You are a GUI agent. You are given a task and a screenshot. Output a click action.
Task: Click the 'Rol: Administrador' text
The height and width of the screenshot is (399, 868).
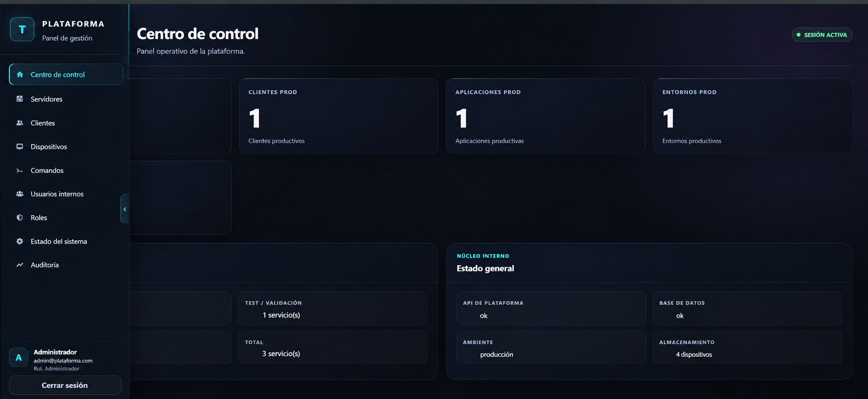point(56,369)
